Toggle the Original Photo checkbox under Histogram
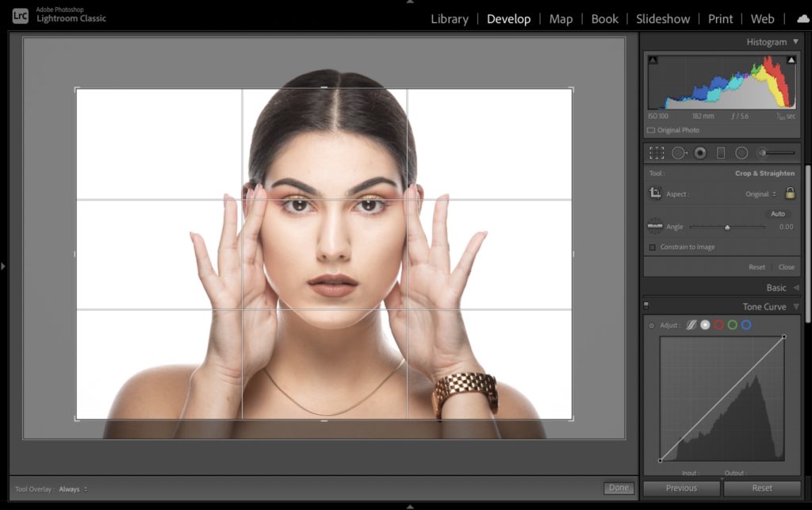 point(653,129)
